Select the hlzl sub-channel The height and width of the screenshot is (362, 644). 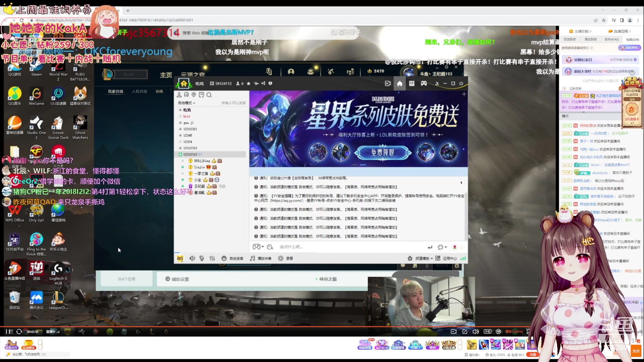click(x=186, y=116)
